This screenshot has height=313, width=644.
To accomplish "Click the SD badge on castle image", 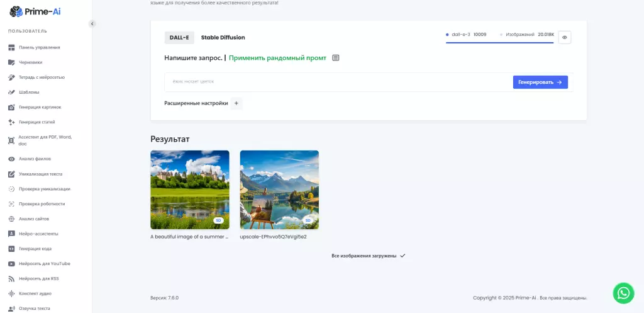I will (218, 220).
